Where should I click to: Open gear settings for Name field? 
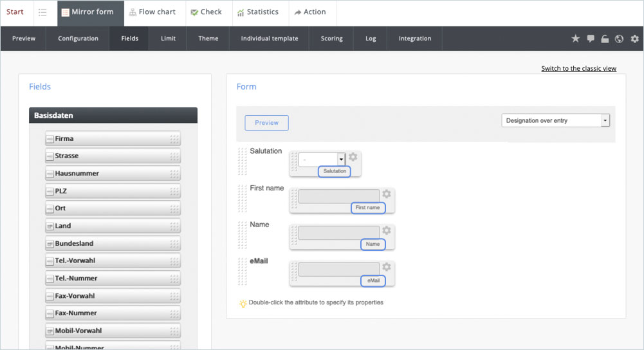click(386, 230)
